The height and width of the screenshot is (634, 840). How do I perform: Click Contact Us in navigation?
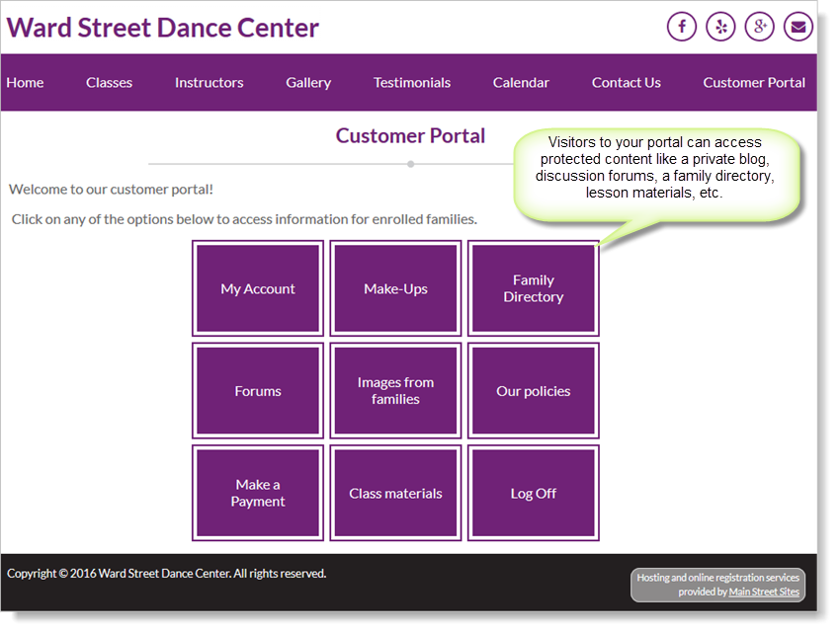626,83
